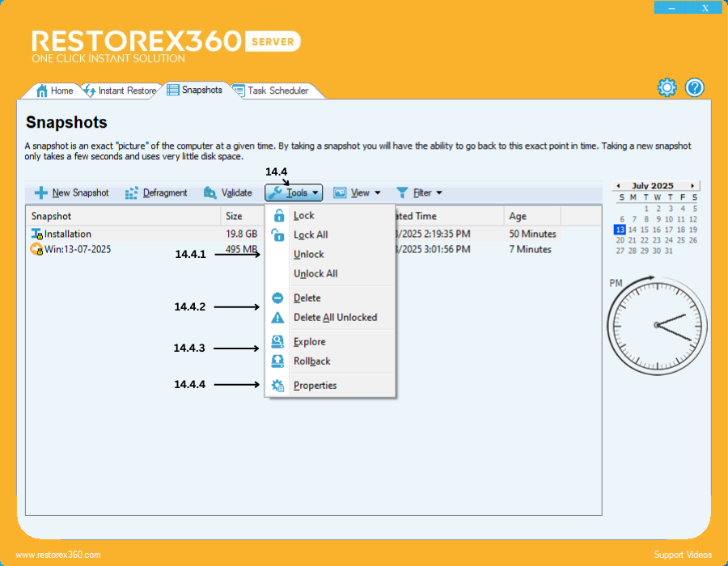Click the New Snapshot plus icon
728x566 pixels.
pyautogui.click(x=41, y=192)
